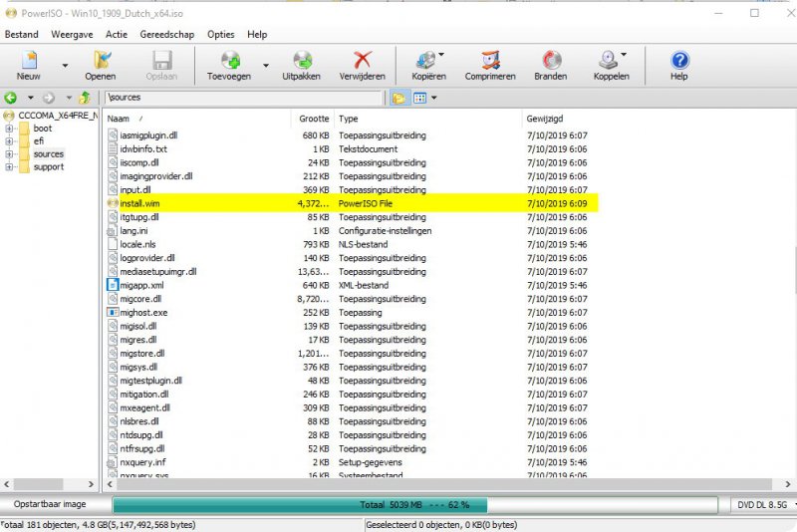Expand the support folder in tree

click(9, 167)
